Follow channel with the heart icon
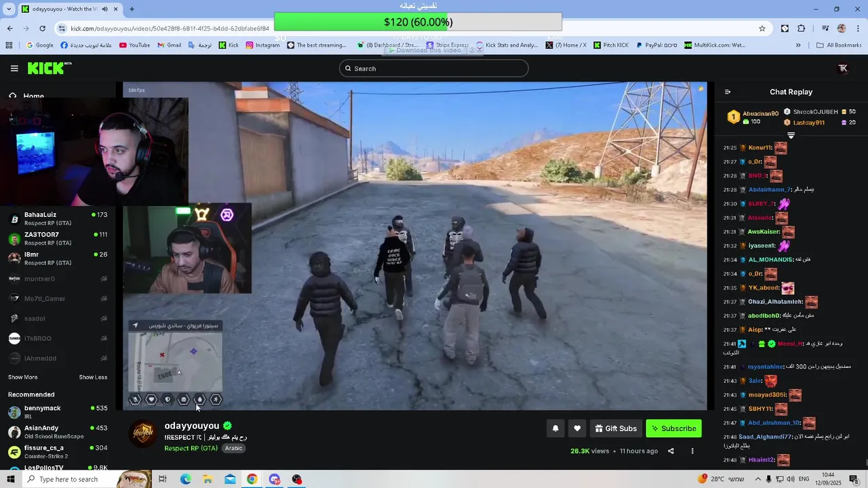The width and height of the screenshot is (868, 488). click(x=577, y=428)
